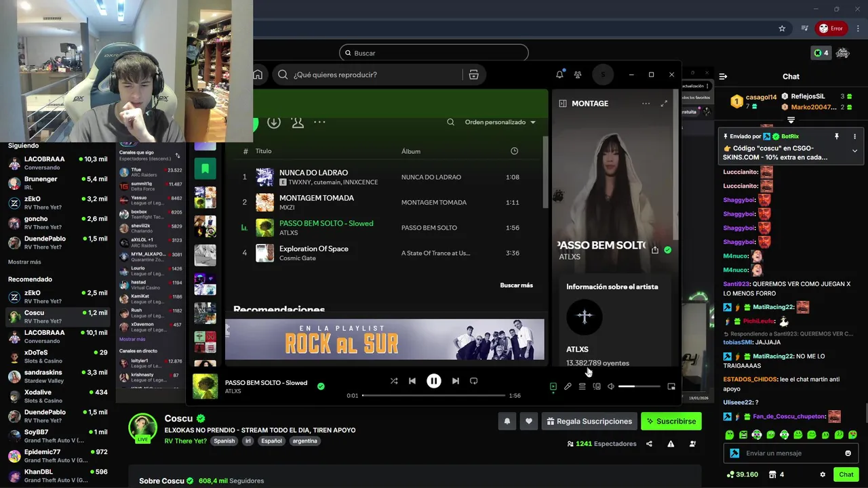
Task: Bookmark this page browser star icon
Action: [782, 28]
